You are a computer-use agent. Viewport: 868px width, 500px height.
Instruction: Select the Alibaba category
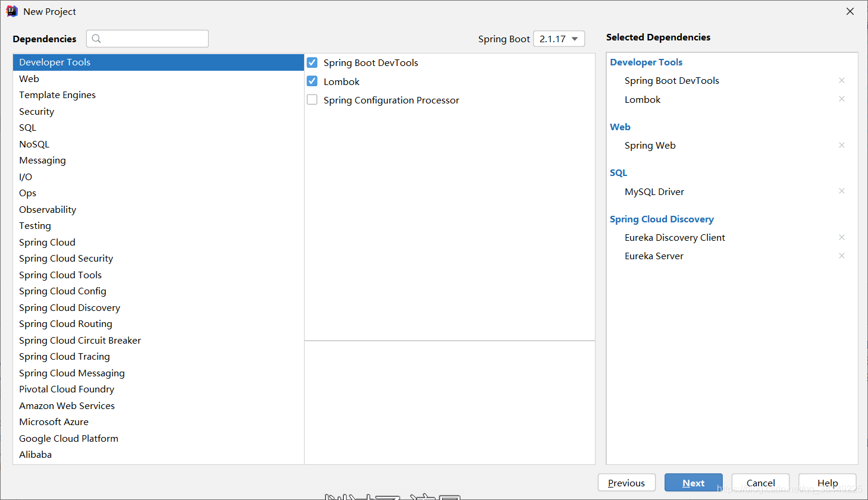[158, 455]
